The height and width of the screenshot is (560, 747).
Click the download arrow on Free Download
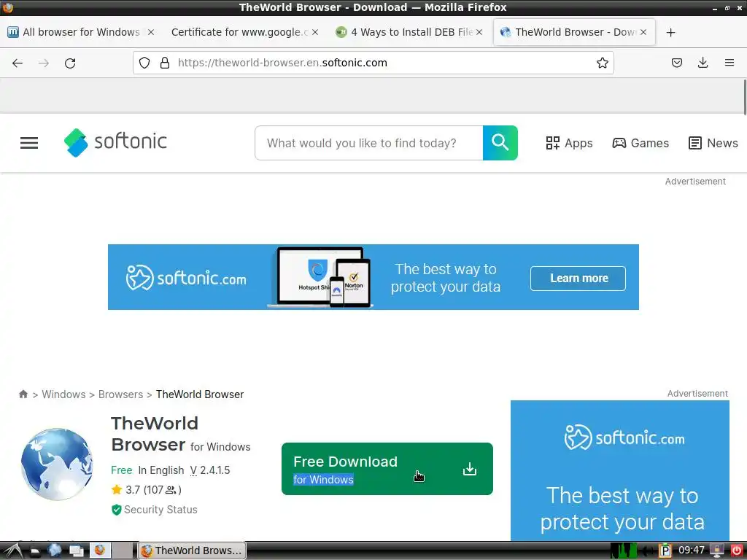click(x=469, y=469)
